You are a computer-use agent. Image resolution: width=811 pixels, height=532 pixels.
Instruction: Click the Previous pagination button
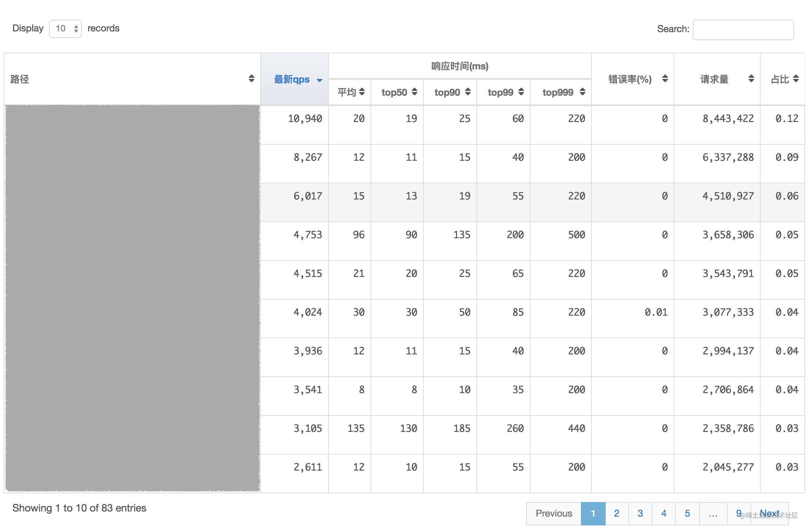pos(554,513)
